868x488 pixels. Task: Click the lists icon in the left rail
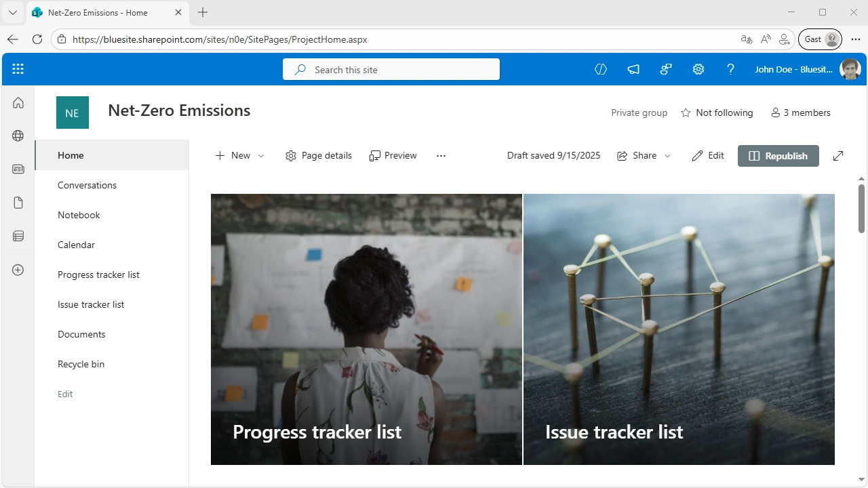click(18, 235)
